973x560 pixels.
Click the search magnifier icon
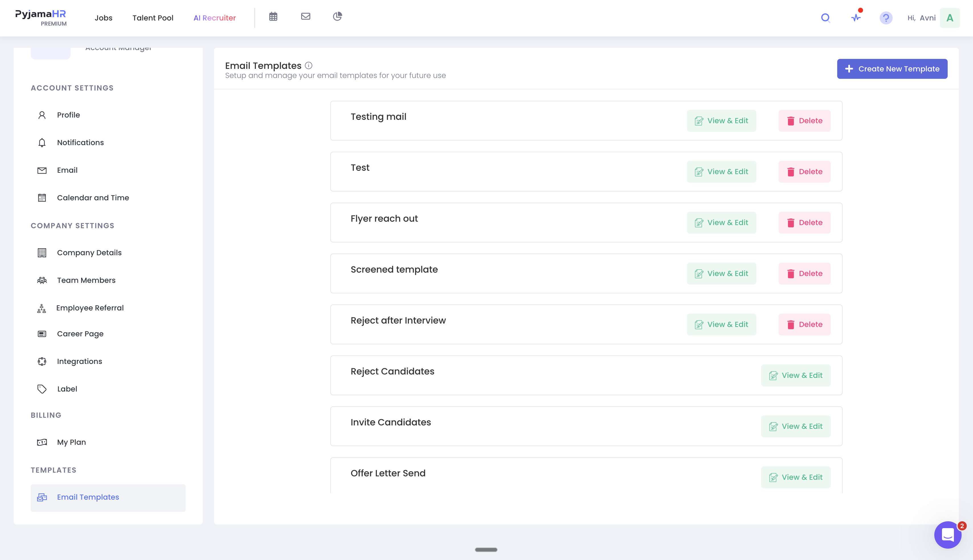pos(825,18)
